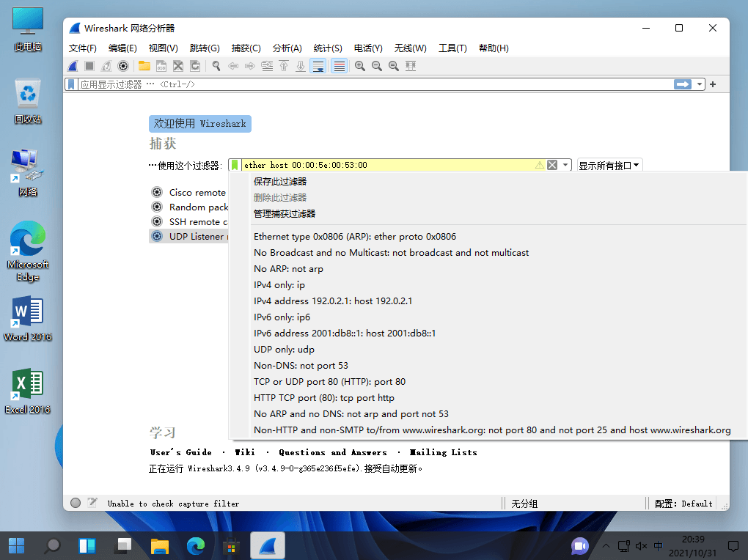Open the 工具(T) menu
This screenshot has height=560, width=748.
[452, 48]
